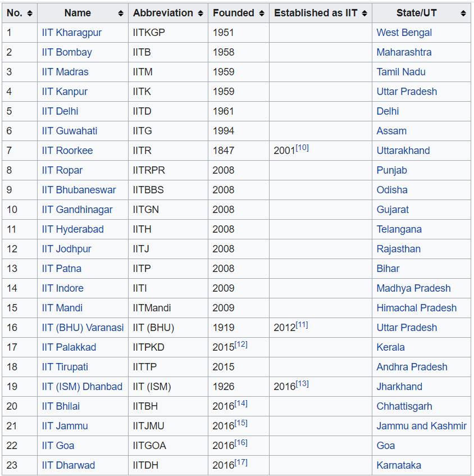
Task: Open the IIT Delhi link
Action: 60,111
